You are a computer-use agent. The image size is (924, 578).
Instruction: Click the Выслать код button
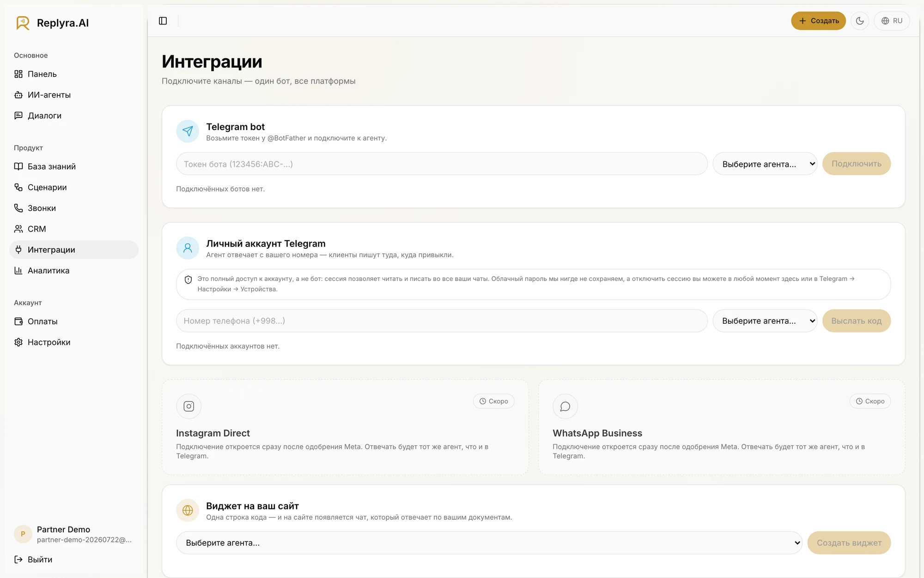click(x=857, y=321)
